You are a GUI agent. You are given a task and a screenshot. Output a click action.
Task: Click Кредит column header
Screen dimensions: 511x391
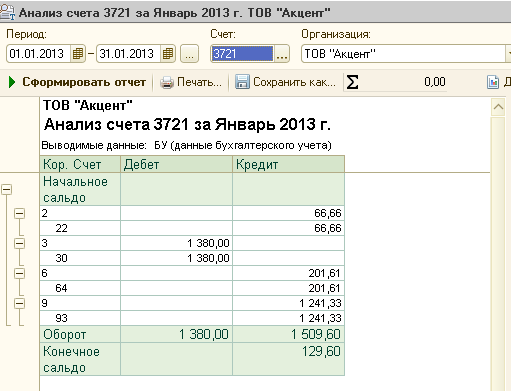point(288,164)
